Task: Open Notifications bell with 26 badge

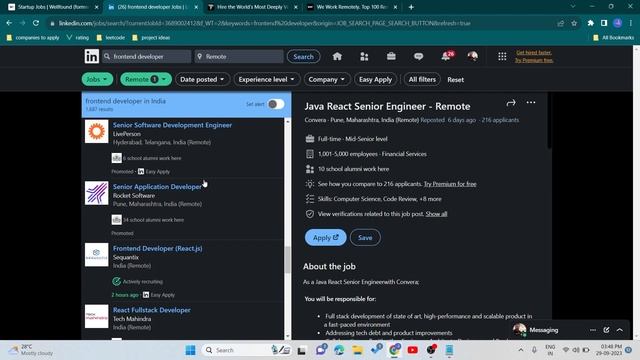Action: coord(447,56)
